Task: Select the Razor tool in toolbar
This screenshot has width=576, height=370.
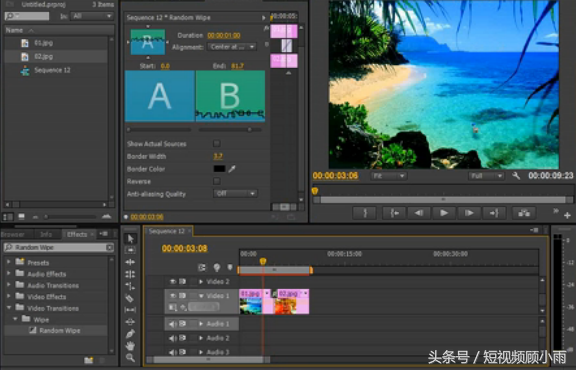Action: [129, 298]
